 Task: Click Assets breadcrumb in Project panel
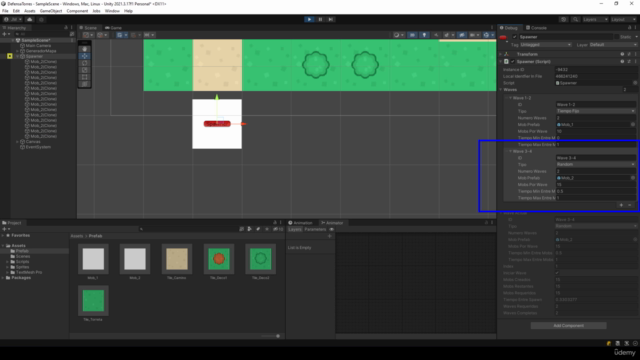tap(76, 236)
